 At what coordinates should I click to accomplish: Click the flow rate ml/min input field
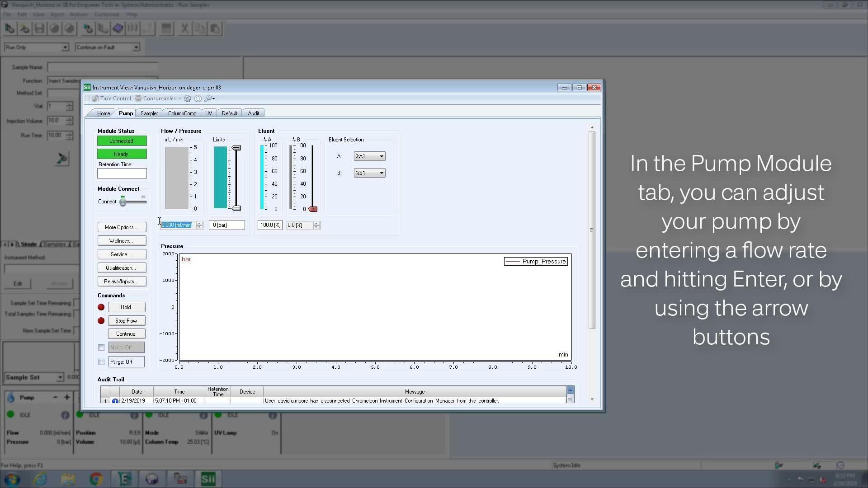click(x=177, y=225)
